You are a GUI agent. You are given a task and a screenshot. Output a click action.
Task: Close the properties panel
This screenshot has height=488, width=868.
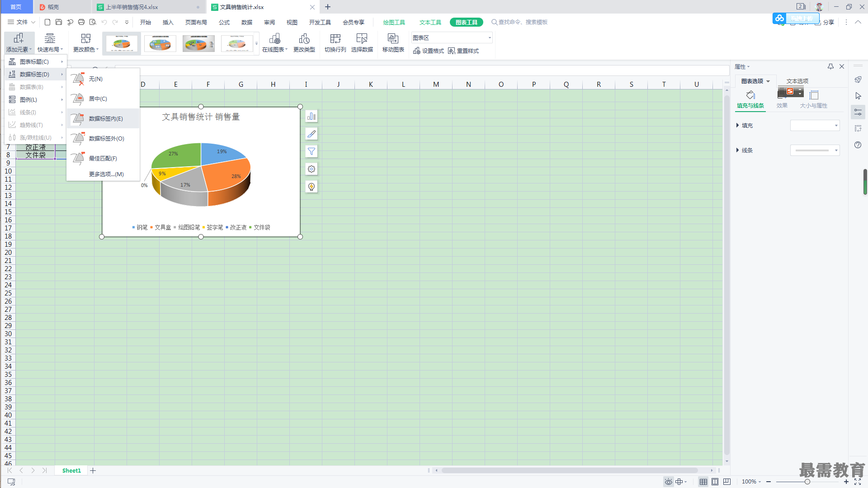[x=842, y=67]
